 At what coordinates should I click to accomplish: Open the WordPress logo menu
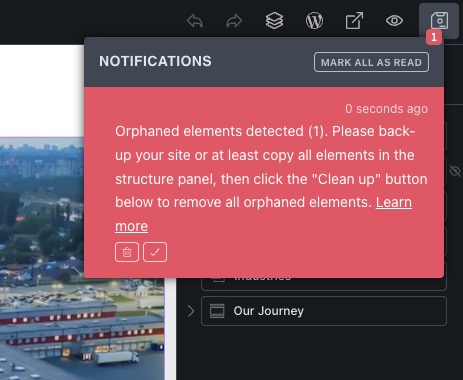pyautogui.click(x=314, y=21)
